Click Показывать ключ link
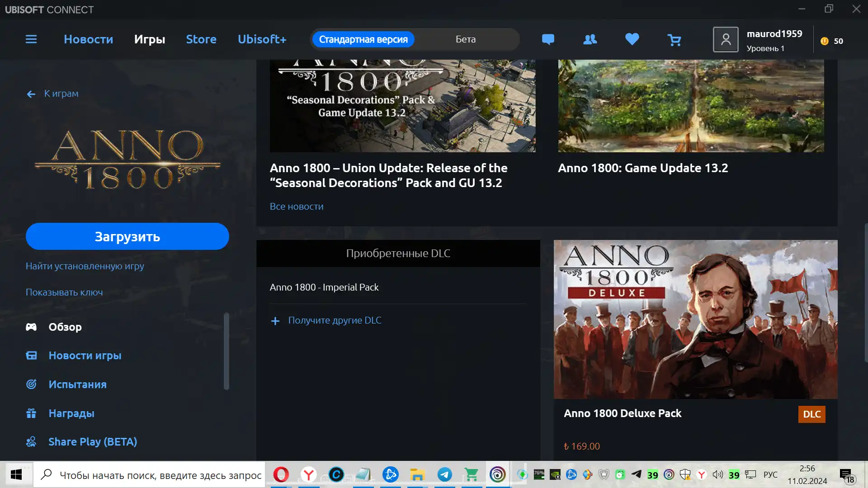 [64, 292]
